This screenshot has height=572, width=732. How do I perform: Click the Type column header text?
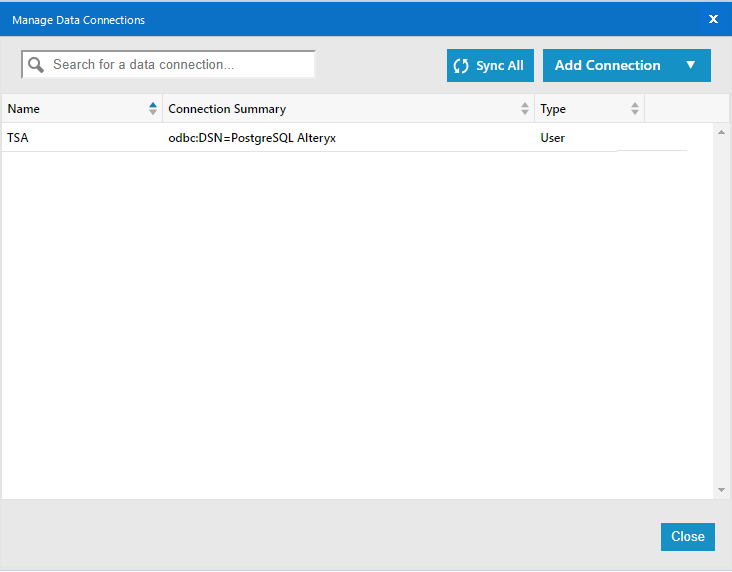tap(553, 109)
